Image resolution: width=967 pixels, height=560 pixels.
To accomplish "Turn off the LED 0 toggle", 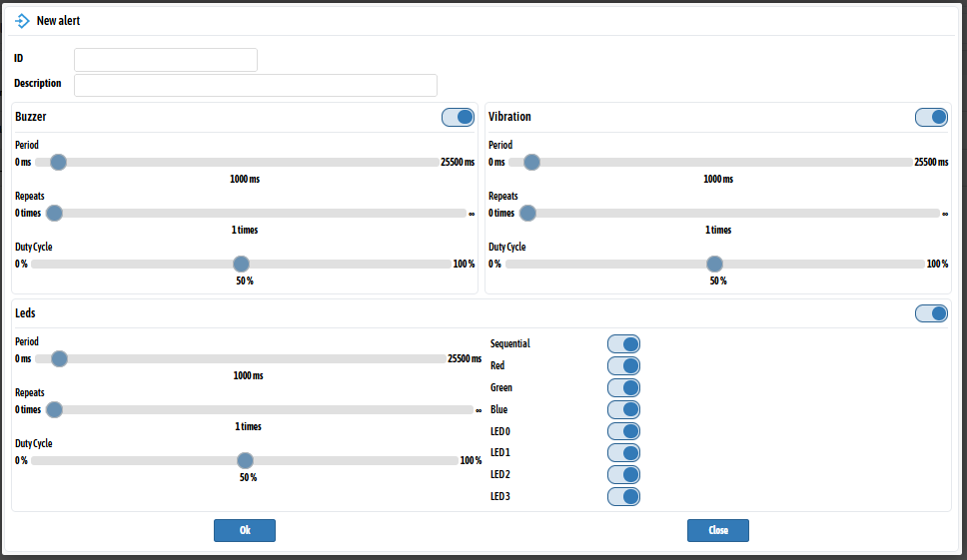I will (x=623, y=431).
